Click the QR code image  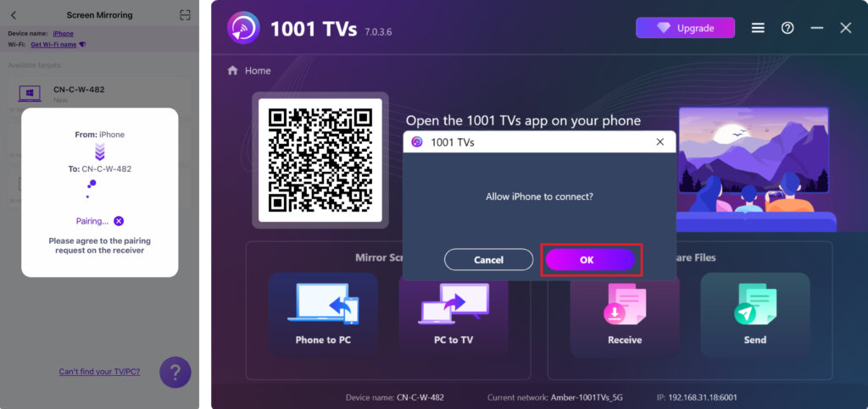pos(320,160)
